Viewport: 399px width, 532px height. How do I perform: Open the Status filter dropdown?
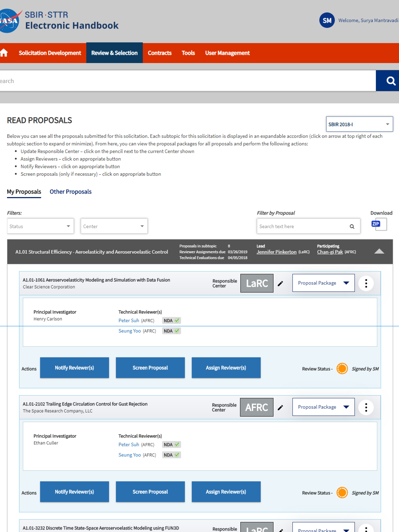point(40,226)
